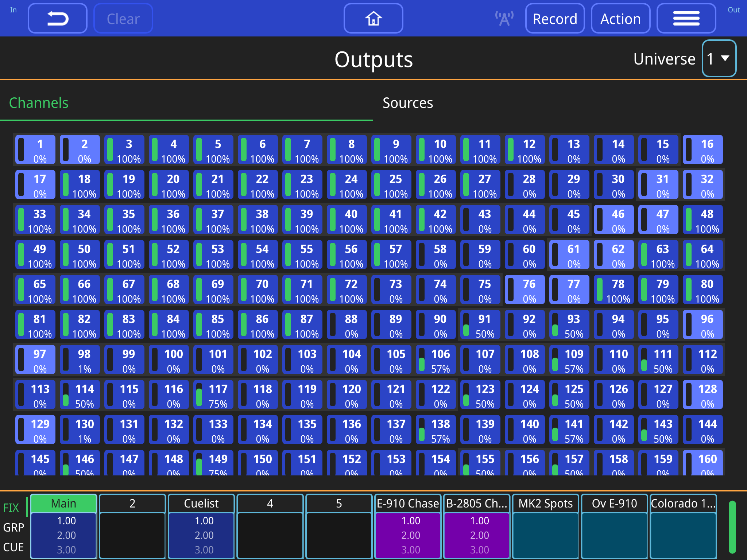747x560 pixels.
Task: Select channel 1 fader tile
Action: click(x=35, y=149)
